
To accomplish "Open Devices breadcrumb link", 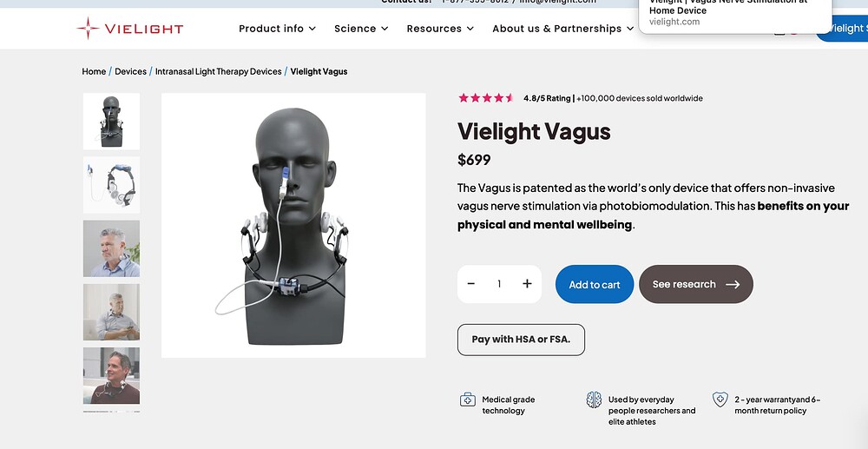I will click(131, 71).
